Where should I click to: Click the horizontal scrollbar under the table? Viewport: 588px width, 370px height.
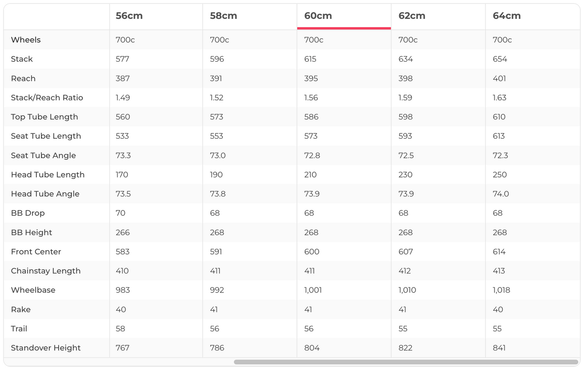tap(405, 362)
